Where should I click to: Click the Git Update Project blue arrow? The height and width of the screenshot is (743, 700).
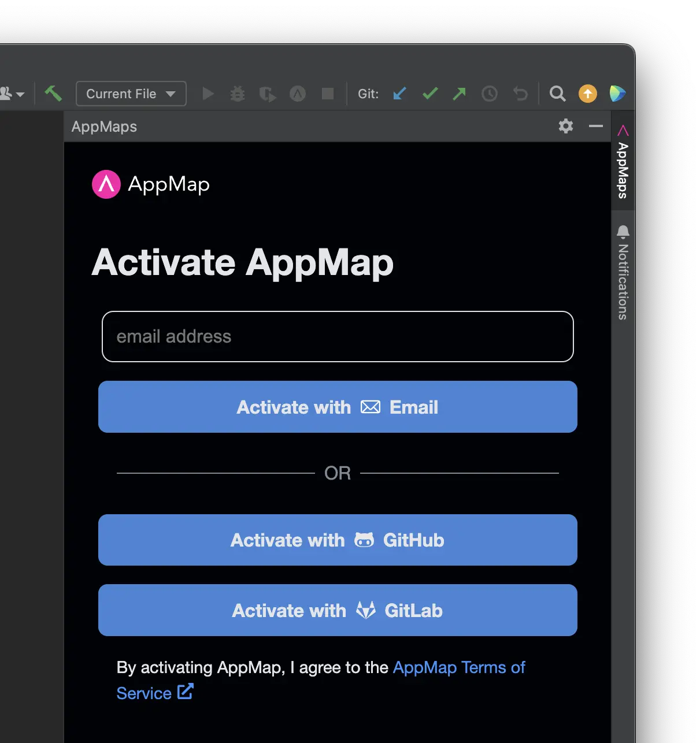pos(399,94)
